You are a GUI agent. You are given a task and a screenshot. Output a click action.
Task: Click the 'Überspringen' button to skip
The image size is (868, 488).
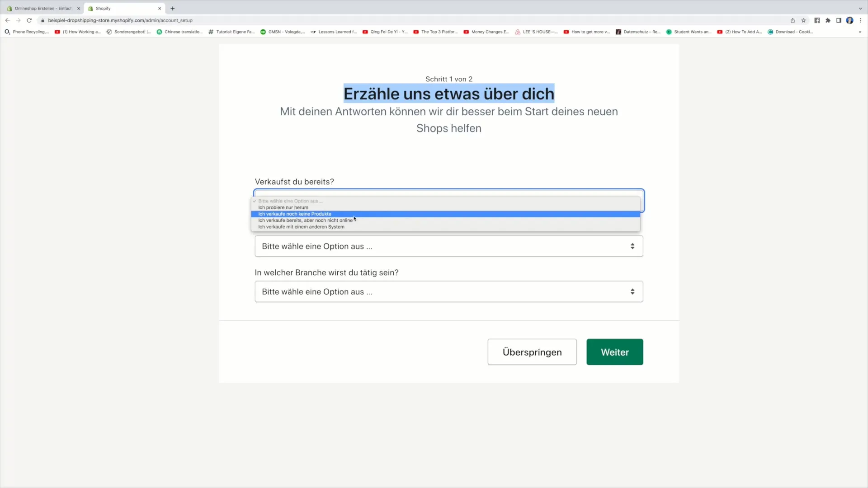tap(532, 352)
